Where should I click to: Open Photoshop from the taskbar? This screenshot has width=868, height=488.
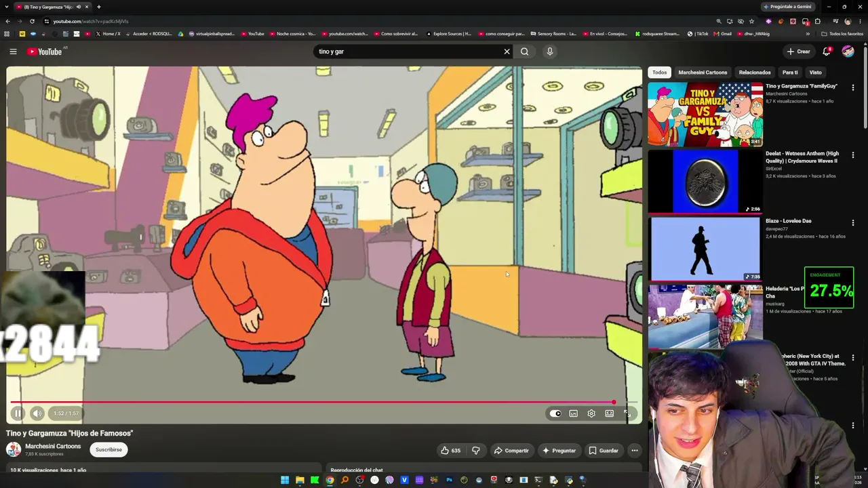point(449,481)
